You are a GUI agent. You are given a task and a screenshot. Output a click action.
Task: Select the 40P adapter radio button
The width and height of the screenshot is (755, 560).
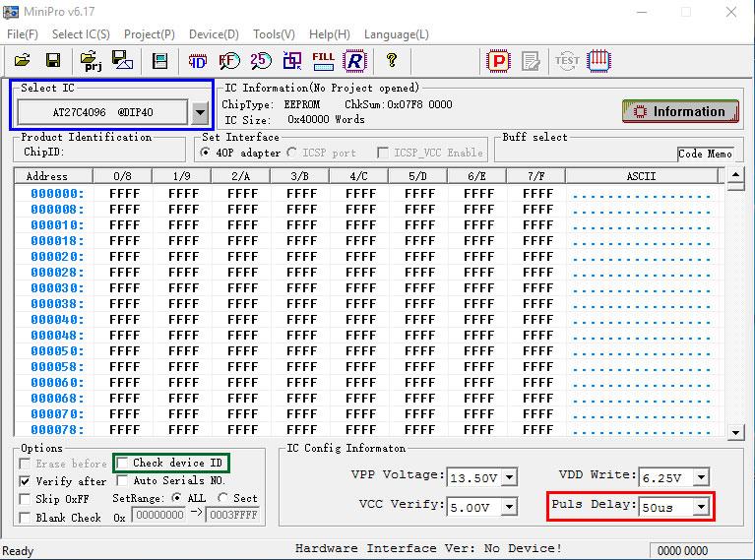[206, 153]
